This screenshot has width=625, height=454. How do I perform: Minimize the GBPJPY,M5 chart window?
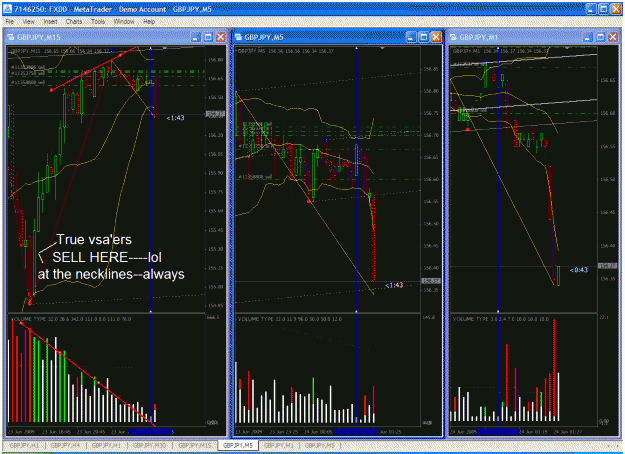411,37
